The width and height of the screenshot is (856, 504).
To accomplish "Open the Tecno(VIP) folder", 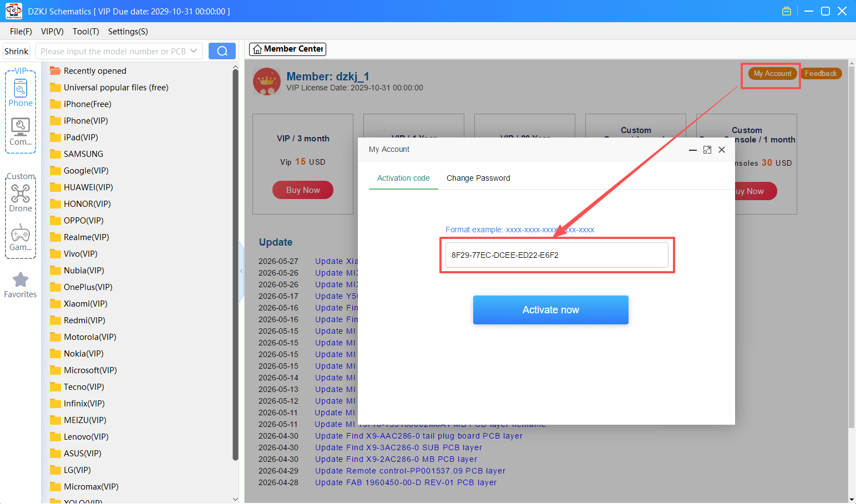I will 77,387.
